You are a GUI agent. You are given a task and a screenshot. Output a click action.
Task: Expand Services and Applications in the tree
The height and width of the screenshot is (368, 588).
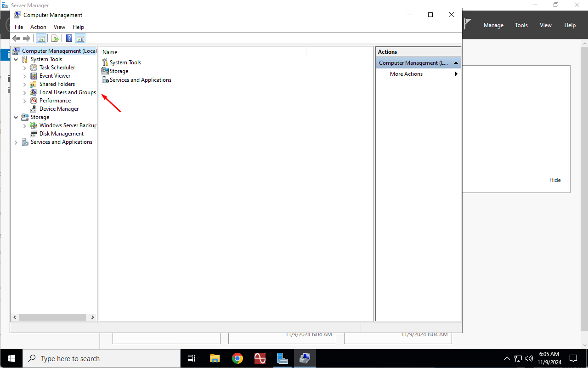pos(16,142)
